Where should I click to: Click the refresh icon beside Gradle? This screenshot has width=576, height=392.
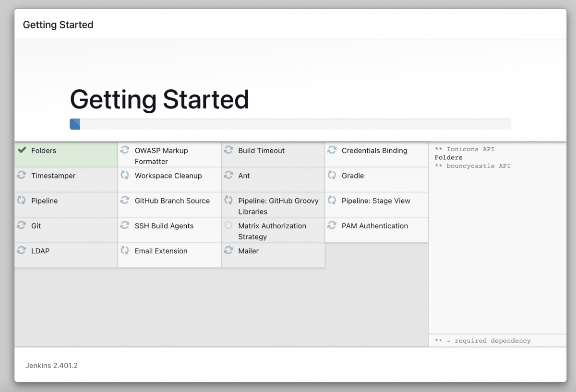pyautogui.click(x=332, y=175)
